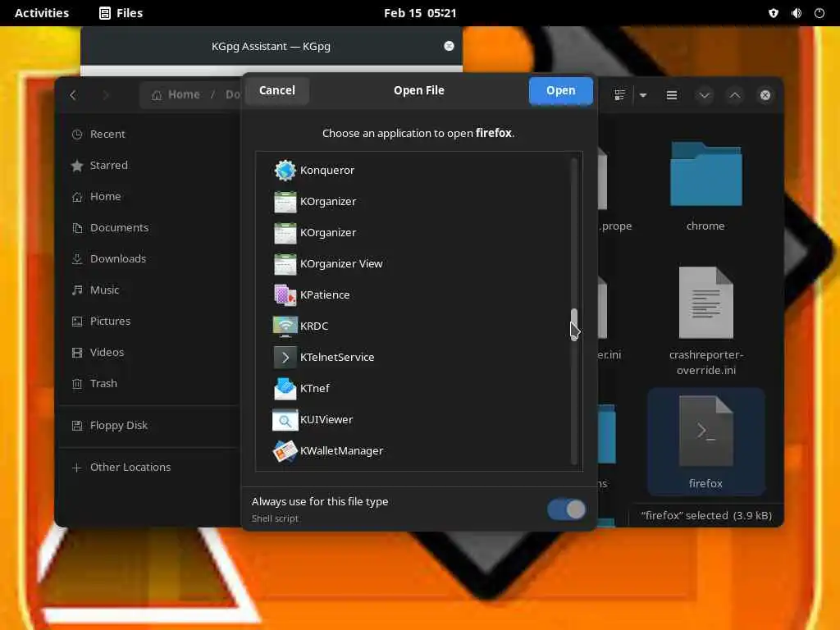The width and height of the screenshot is (840, 630).
Task: Open Activities overview
Action: pos(42,13)
